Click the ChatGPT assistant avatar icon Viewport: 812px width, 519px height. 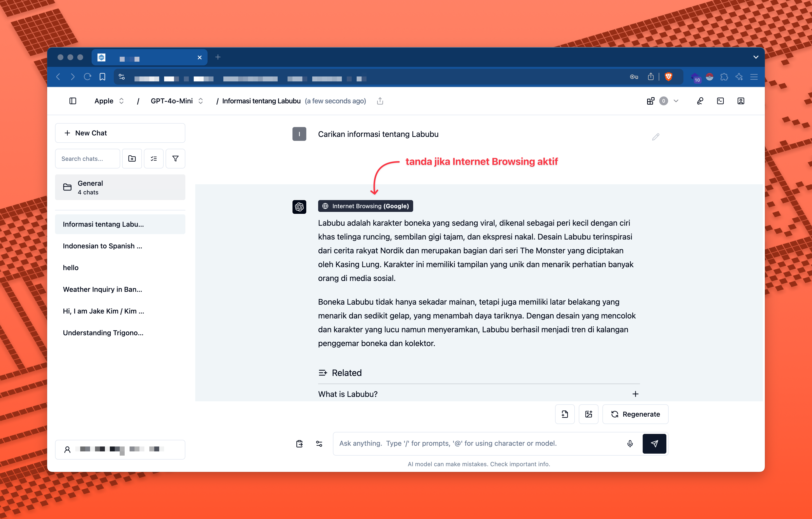tap(299, 207)
